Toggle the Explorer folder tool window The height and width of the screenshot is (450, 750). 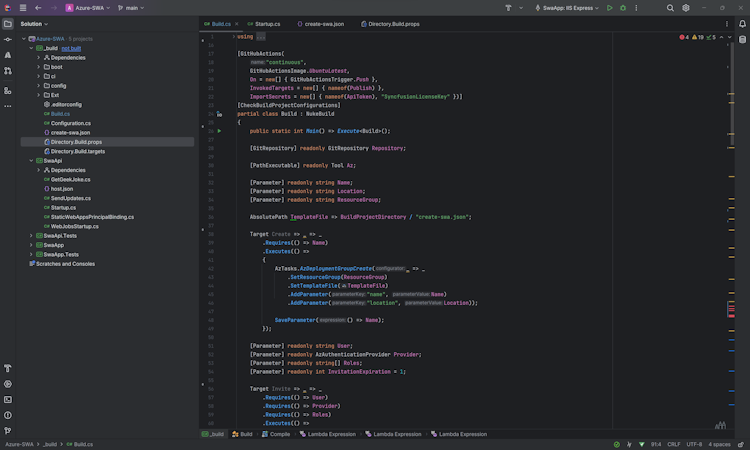coord(8,23)
